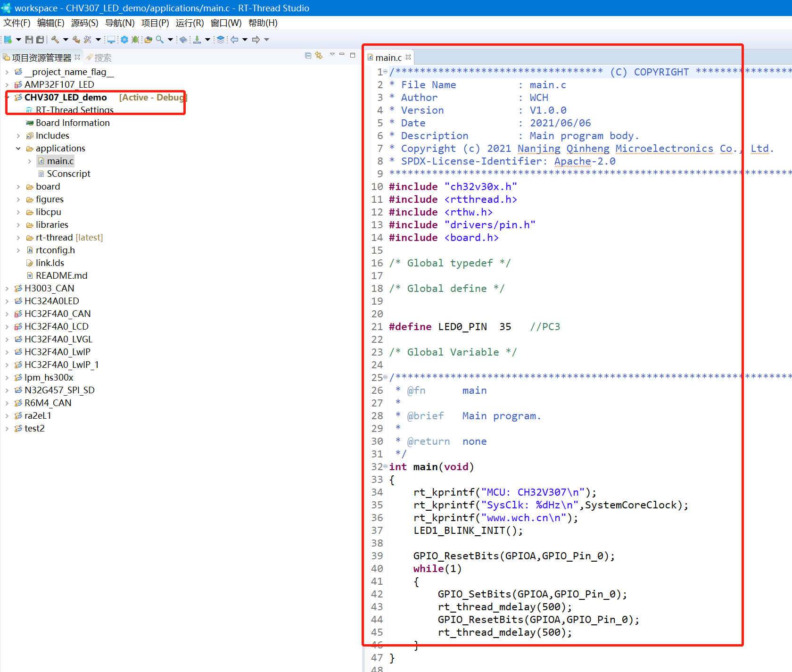
Task: Fold the main function at line 32
Action: 385,466
